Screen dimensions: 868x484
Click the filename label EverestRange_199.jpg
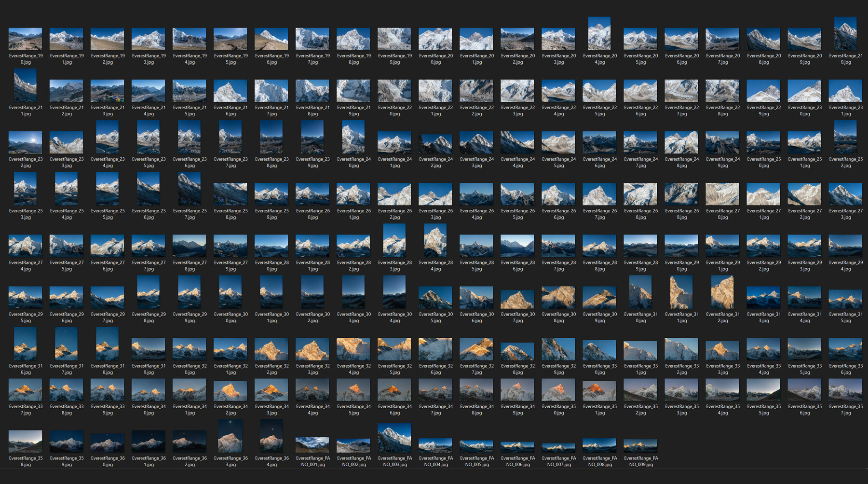click(394, 59)
